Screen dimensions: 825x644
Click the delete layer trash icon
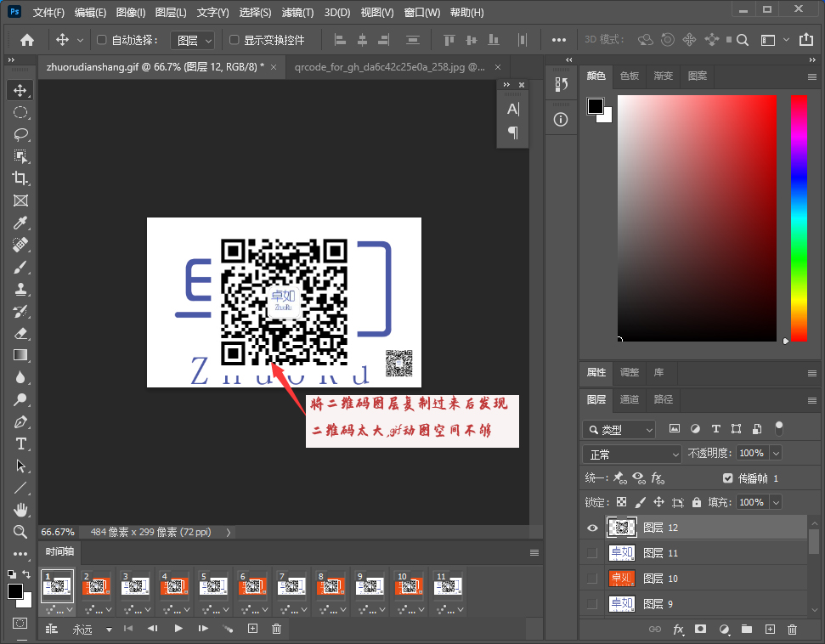pyautogui.click(x=792, y=630)
